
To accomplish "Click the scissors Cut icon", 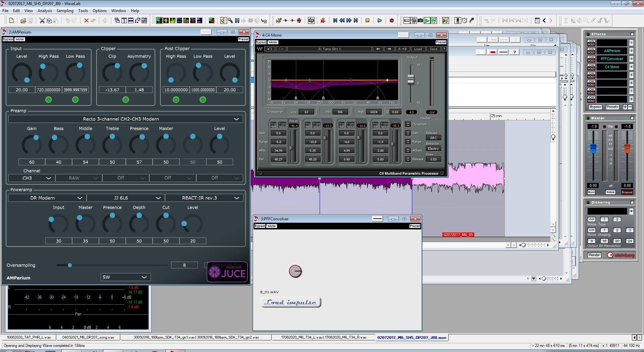I will pos(42,20).
